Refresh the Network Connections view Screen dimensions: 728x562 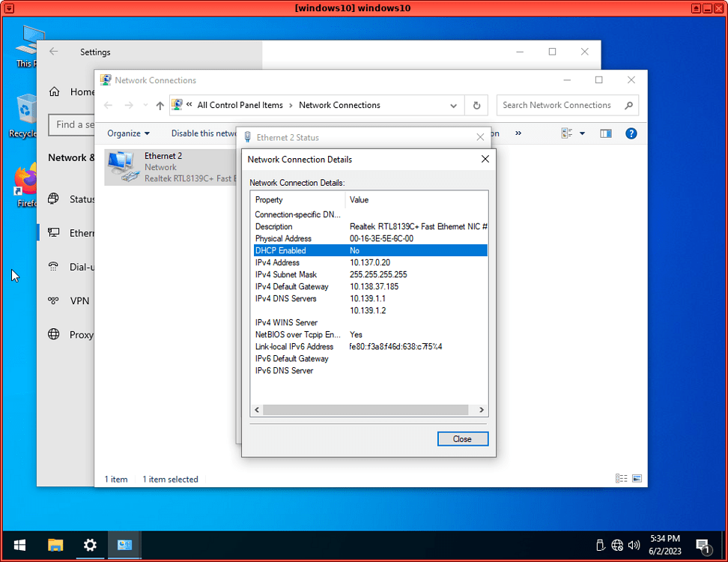[x=476, y=106]
